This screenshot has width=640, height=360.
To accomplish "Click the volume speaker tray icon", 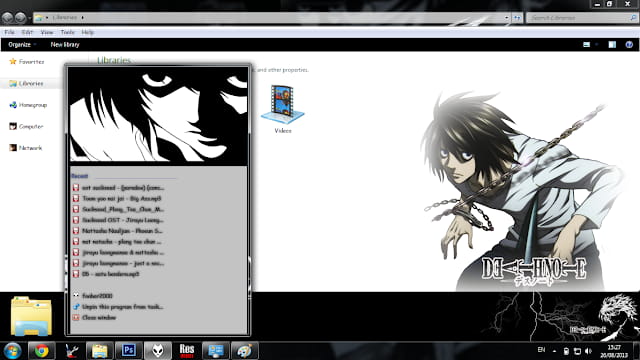I will 588,351.
